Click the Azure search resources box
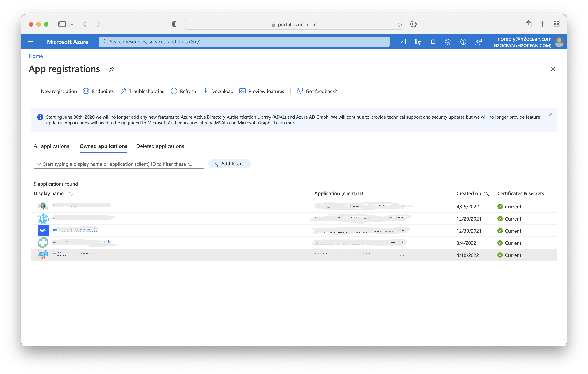The image size is (588, 374). (x=244, y=42)
